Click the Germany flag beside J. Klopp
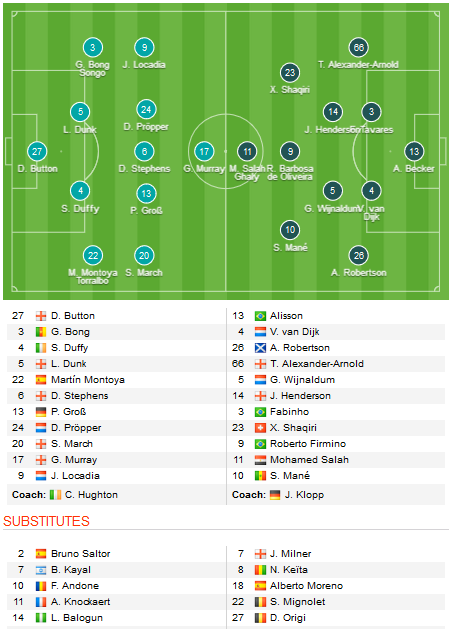 [275, 495]
